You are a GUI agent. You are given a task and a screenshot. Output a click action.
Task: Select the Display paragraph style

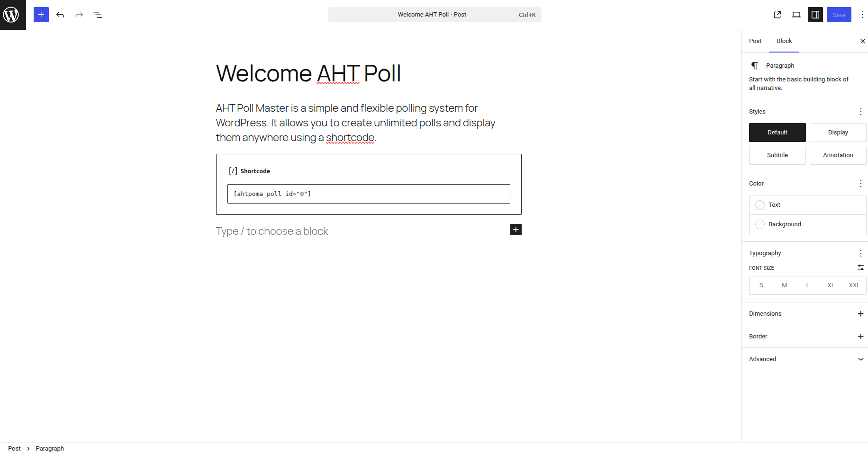coord(838,133)
